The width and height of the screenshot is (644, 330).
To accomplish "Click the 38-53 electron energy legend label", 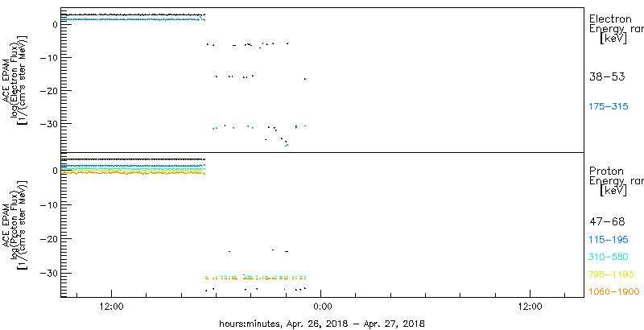I will [x=607, y=76].
